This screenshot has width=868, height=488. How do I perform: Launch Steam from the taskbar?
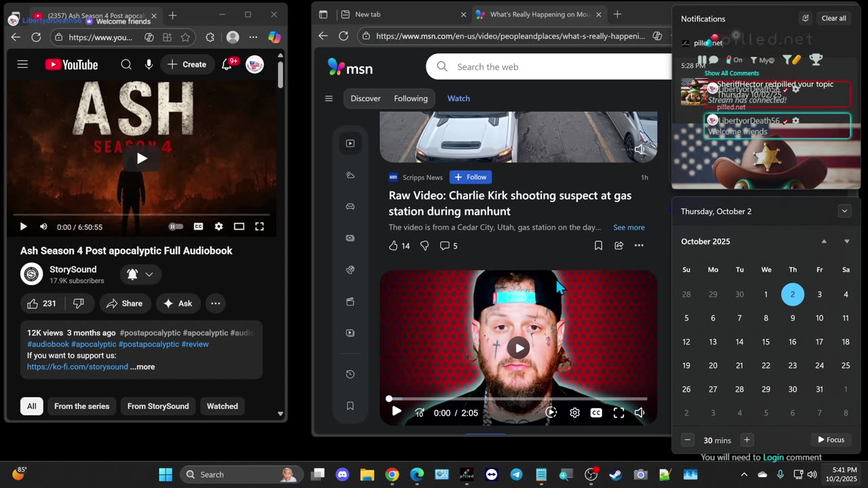616,474
